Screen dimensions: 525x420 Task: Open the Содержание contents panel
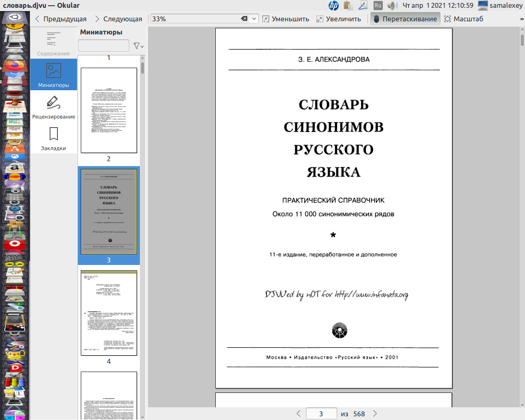(53, 43)
